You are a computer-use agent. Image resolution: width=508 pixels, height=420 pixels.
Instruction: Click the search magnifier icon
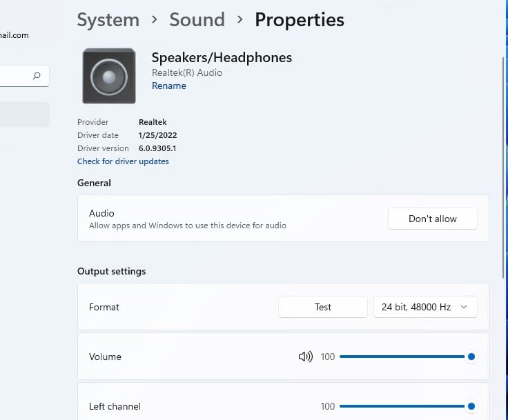(x=37, y=77)
